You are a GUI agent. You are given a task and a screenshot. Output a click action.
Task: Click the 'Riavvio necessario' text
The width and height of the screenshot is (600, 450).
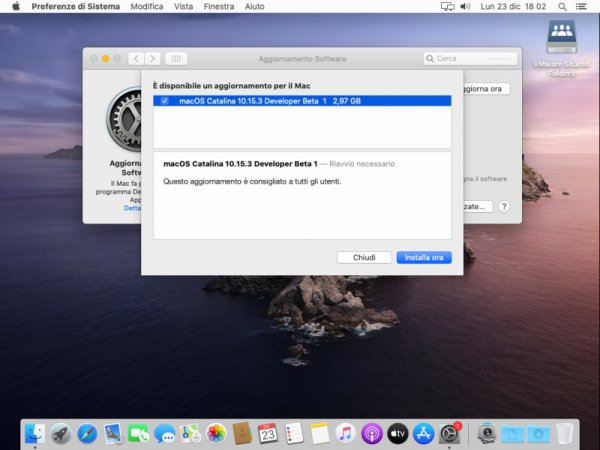[362, 164]
